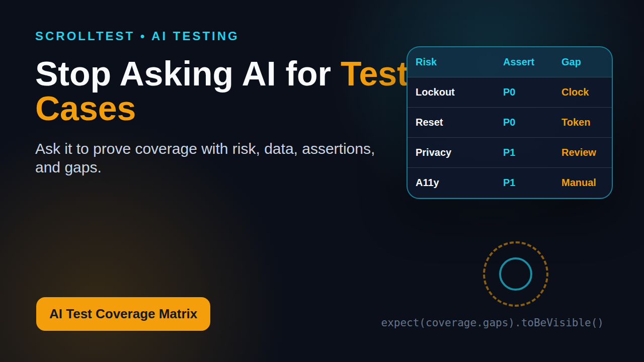Click the Review gap value
644x362 pixels.
(x=579, y=152)
